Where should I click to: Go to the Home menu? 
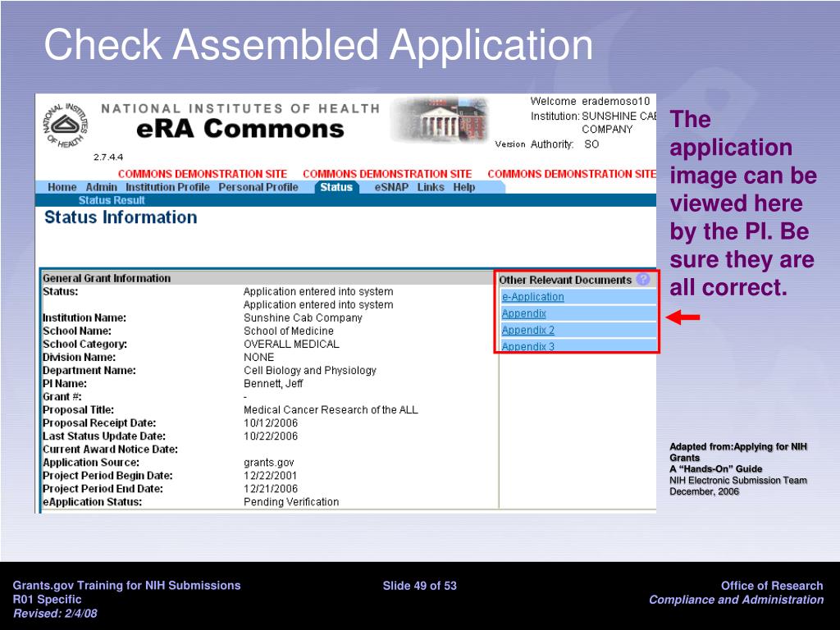pyautogui.click(x=62, y=187)
